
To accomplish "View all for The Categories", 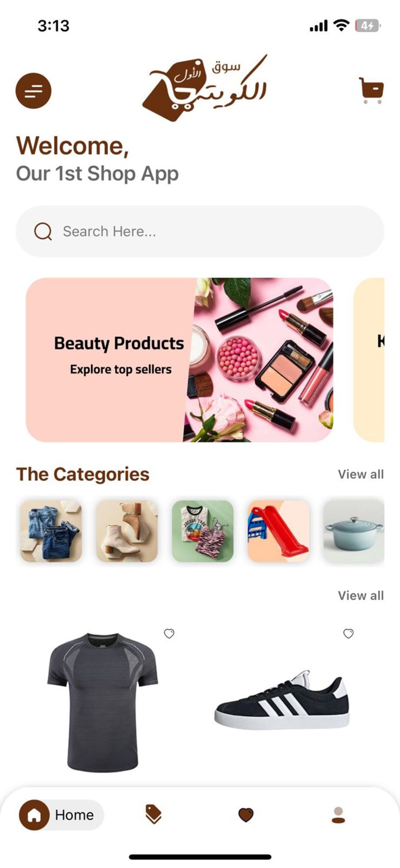I will pyautogui.click(x=361, y=474).
